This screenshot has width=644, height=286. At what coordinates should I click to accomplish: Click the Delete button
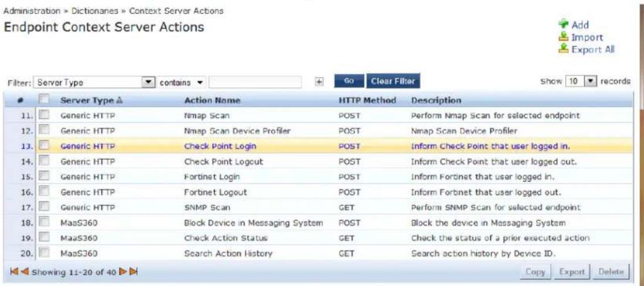[611, 272]
